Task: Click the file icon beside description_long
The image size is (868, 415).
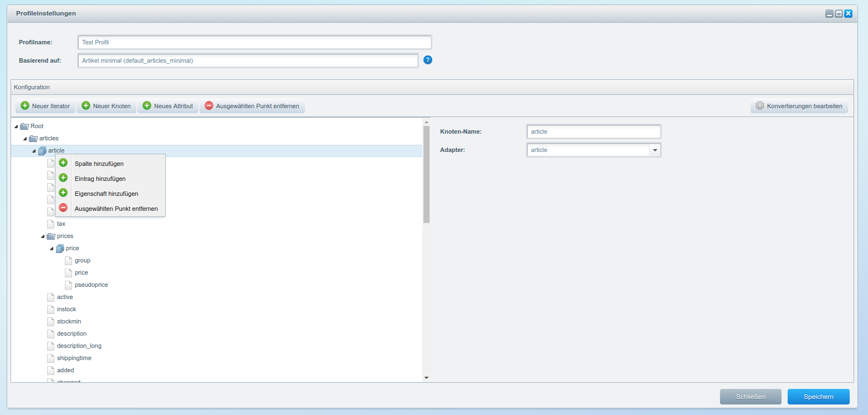Action: (50, 346)
